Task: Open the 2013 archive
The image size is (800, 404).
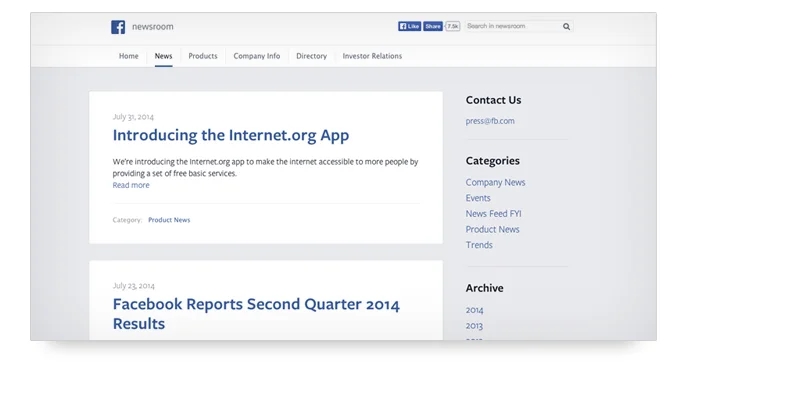Action: [x=474, y=326]
